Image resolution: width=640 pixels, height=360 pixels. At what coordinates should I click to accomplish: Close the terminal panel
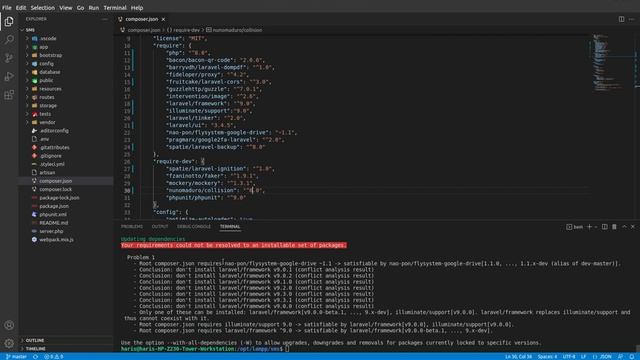tap(633, 227)
